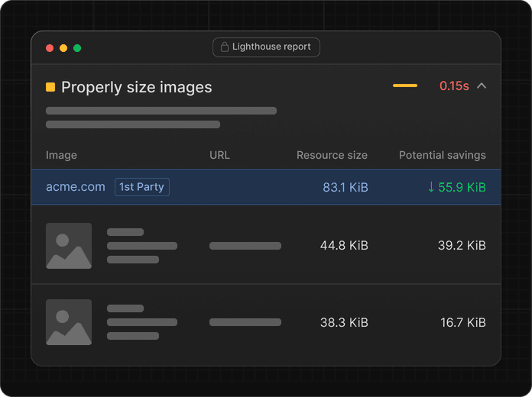Open the acme.com link
The image size is (532, 397).
pyautogui.click(x=76, y=187)
